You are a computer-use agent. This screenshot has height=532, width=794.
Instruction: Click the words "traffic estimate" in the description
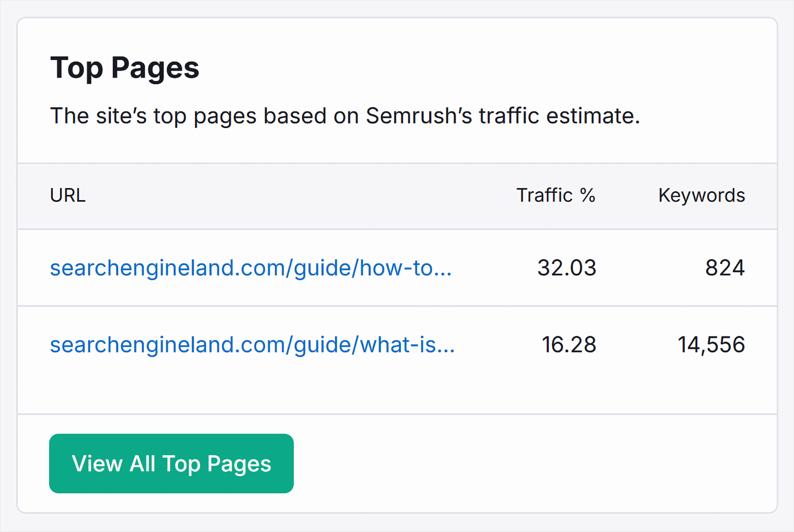pos(559,116)
